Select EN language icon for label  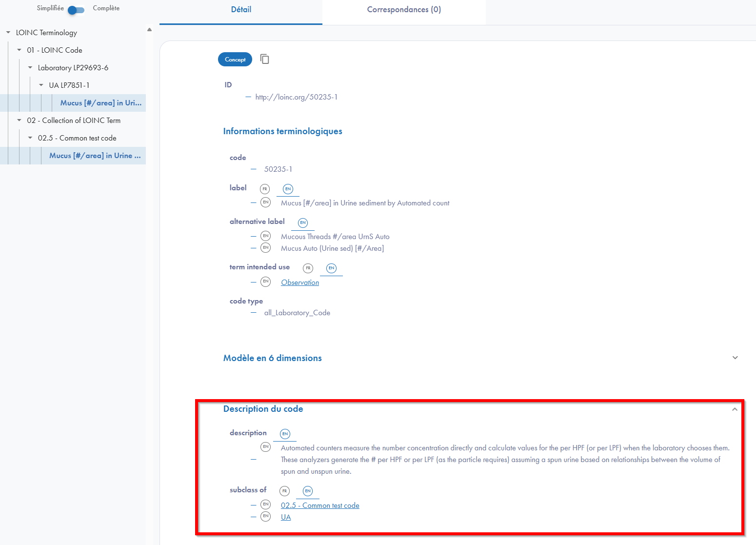(x=288, y=189)
